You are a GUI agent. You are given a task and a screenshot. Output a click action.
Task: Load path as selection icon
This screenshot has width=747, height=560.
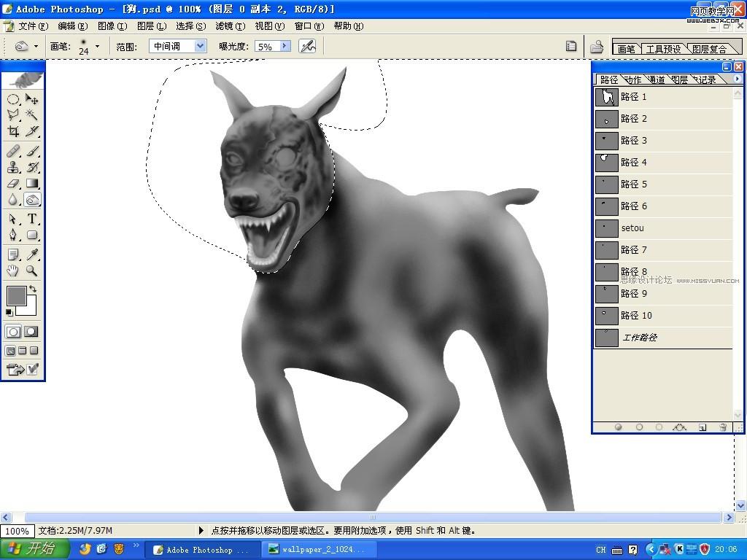pyautogui.click(x=659, y=427)
